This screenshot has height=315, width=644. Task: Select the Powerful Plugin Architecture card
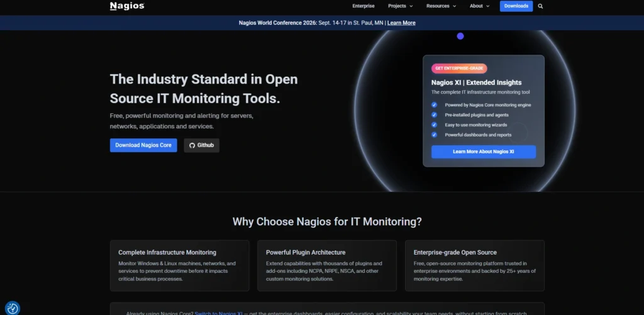327,266
